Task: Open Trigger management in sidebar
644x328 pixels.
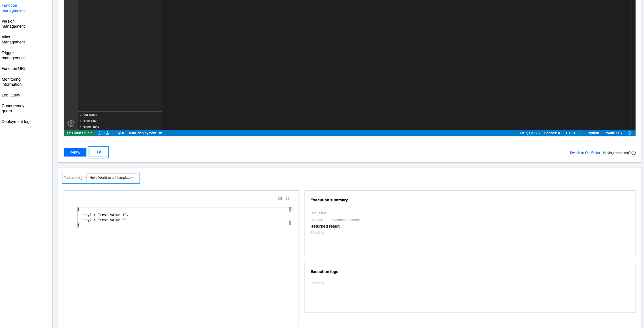Action: pyautogui.click(x=13, y=55)
